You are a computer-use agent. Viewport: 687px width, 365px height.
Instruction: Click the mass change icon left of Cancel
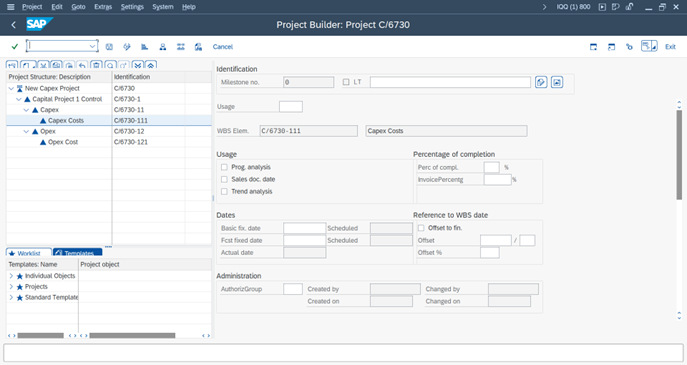point(198,46)
